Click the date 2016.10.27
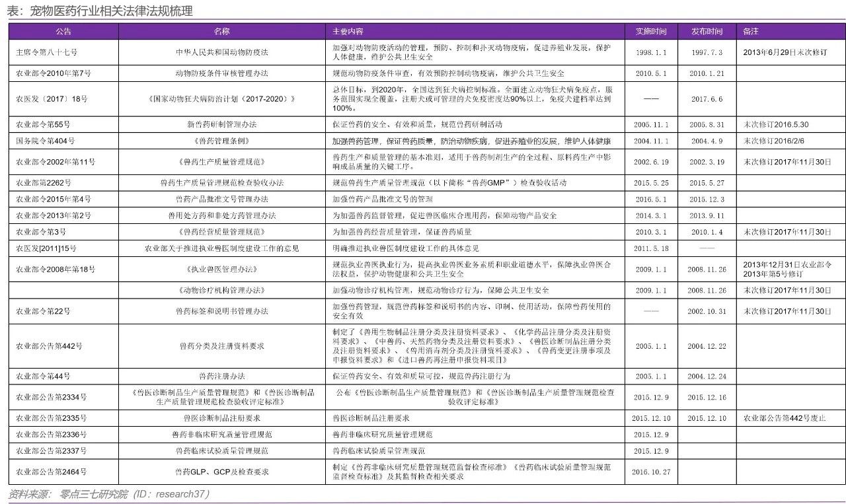The width and height of the screenshot is (846, 504). pyautogui.click(x=651, y=472)
